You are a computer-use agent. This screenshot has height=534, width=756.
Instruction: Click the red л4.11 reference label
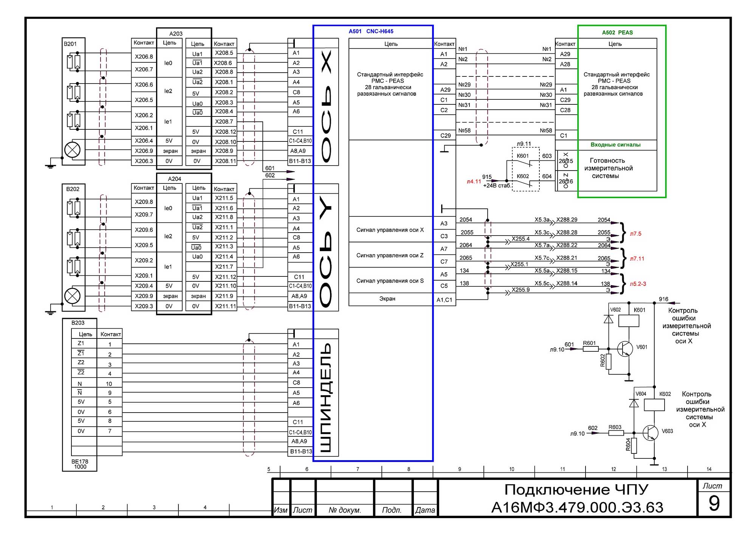tap(474, 182)
